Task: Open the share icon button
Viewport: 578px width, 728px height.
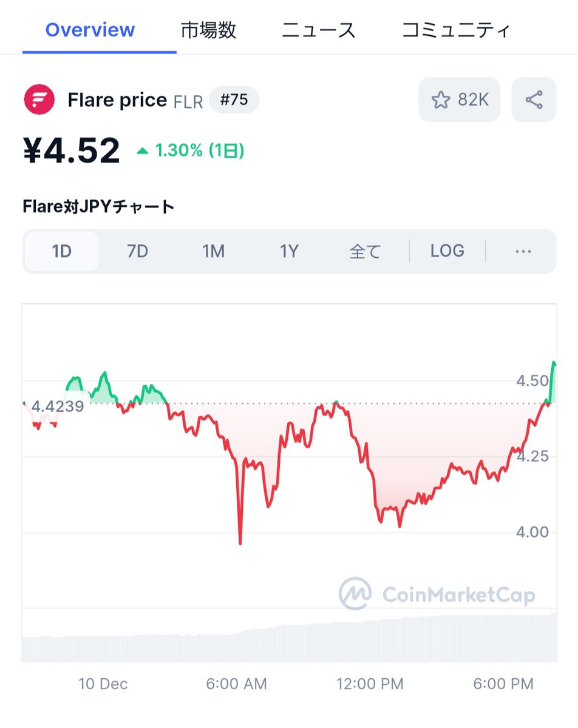Action: tap(534, 99)
